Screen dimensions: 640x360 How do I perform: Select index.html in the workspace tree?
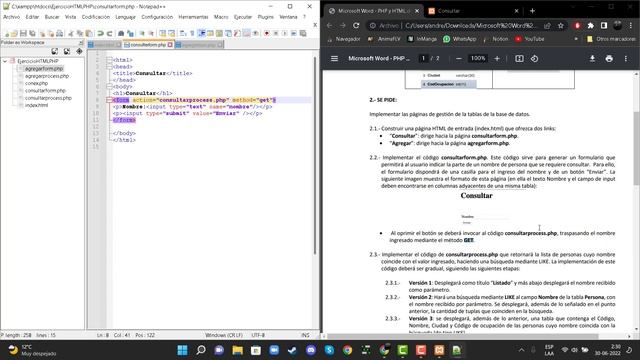click(36, 105)
